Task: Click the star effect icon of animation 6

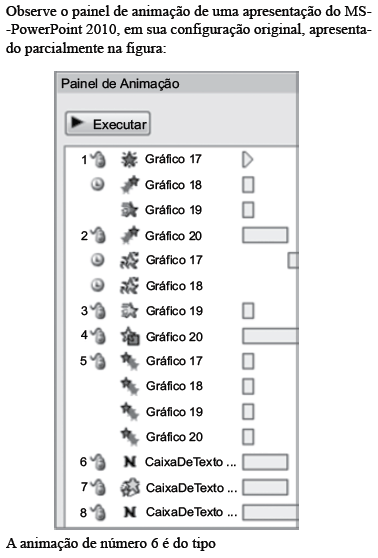Action: (130, 462)
